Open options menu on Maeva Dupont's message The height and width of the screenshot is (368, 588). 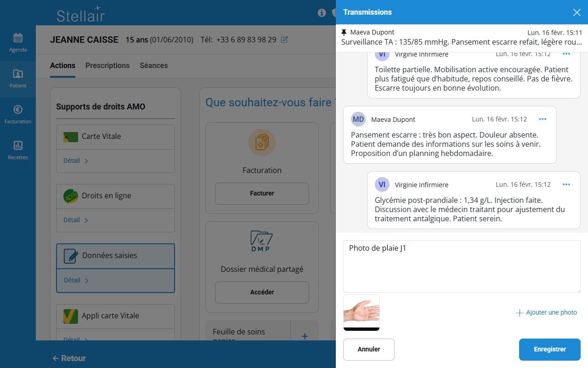pyautogui.click(x=543, y=119)
